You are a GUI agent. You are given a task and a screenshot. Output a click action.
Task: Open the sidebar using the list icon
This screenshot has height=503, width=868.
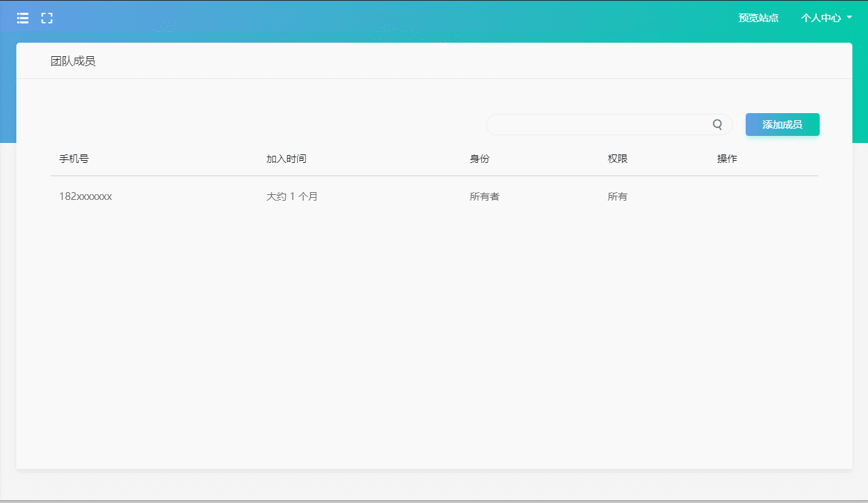(22, 18)
